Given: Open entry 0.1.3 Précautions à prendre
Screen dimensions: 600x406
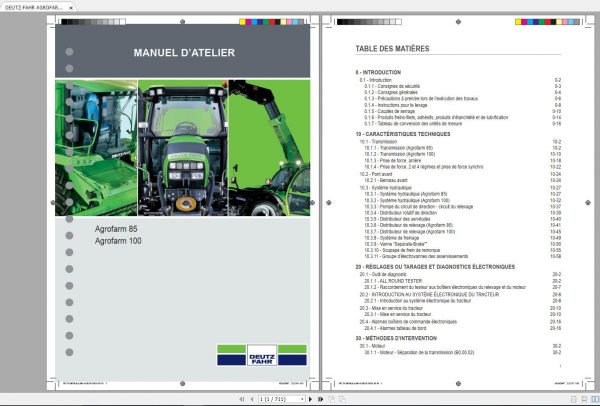Looking at the screenshot, I should point(421,98).
